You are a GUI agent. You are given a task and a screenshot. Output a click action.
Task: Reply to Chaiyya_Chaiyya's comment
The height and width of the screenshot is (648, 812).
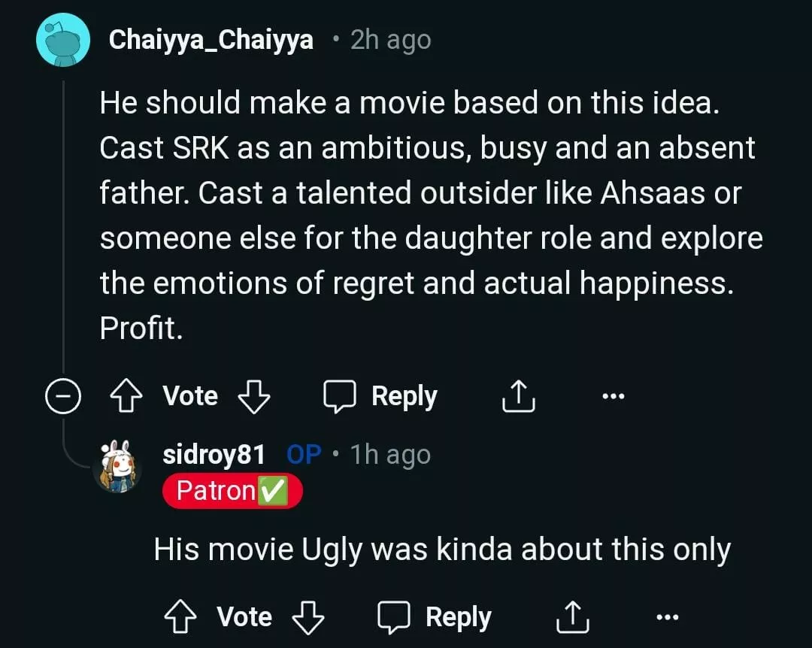380,396
